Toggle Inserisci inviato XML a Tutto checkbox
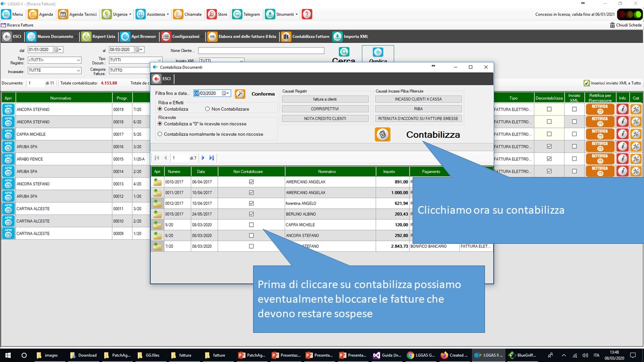 pyautogui.click(x=586, y=83)
